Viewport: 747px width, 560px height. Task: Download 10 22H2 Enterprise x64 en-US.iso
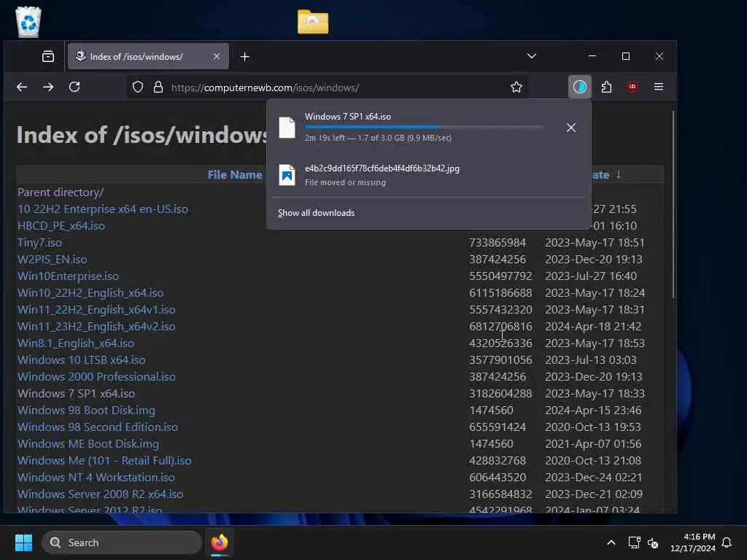(x=103, y=209)
